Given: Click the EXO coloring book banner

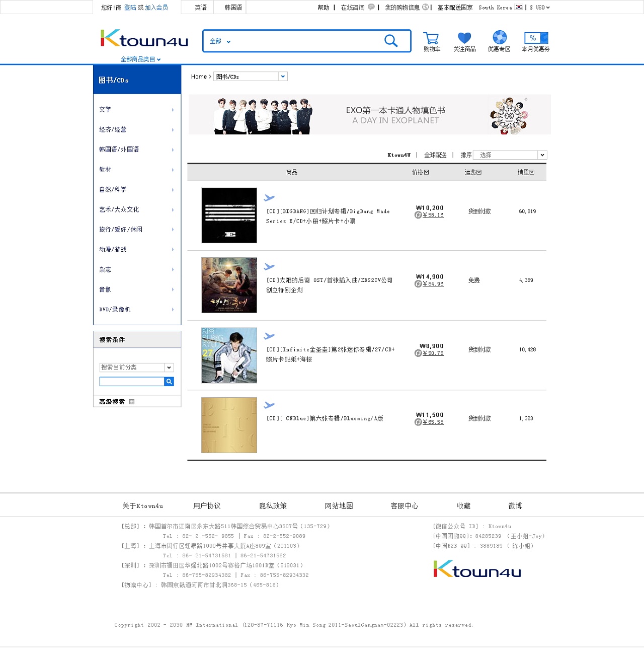Looking at the screenshot, I should tap(369, 114).
